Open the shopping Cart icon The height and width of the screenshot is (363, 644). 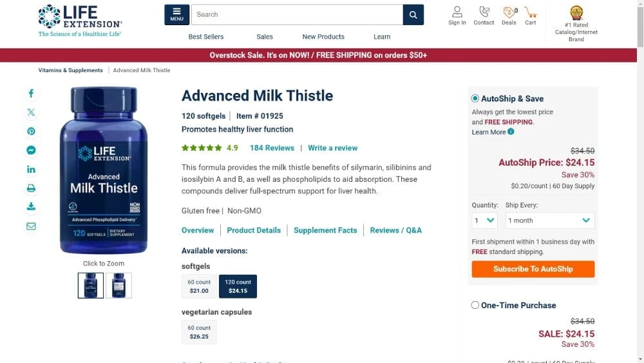pyautogui.click(x=530, y=15)
